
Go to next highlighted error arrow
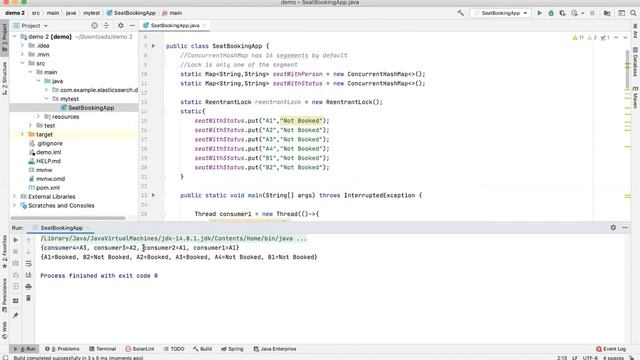pos(625,38)
